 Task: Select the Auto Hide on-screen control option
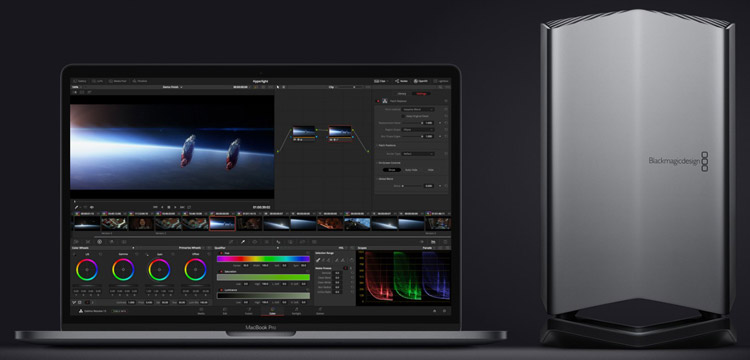pyautogui.click(x=411, y=170)
